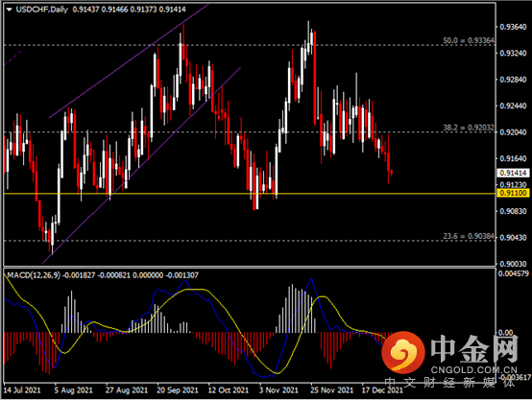Click the 14 Jul 2021 date marker
The image size is (532, 400).
click(22, 390)
